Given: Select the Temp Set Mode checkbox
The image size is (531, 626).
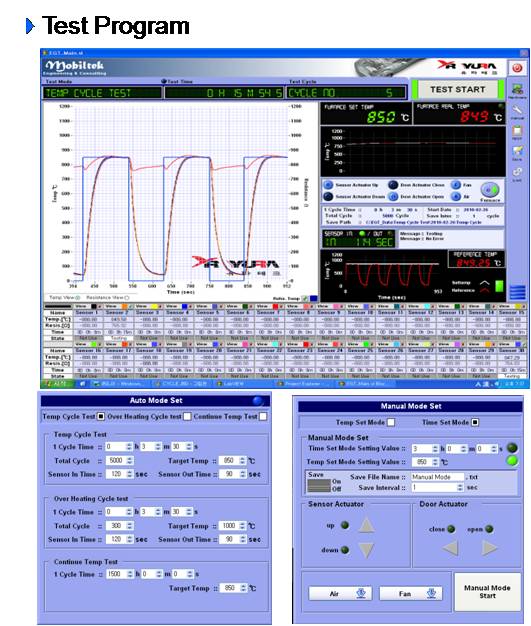Looking at the screenshot, I should pos(391,422).
